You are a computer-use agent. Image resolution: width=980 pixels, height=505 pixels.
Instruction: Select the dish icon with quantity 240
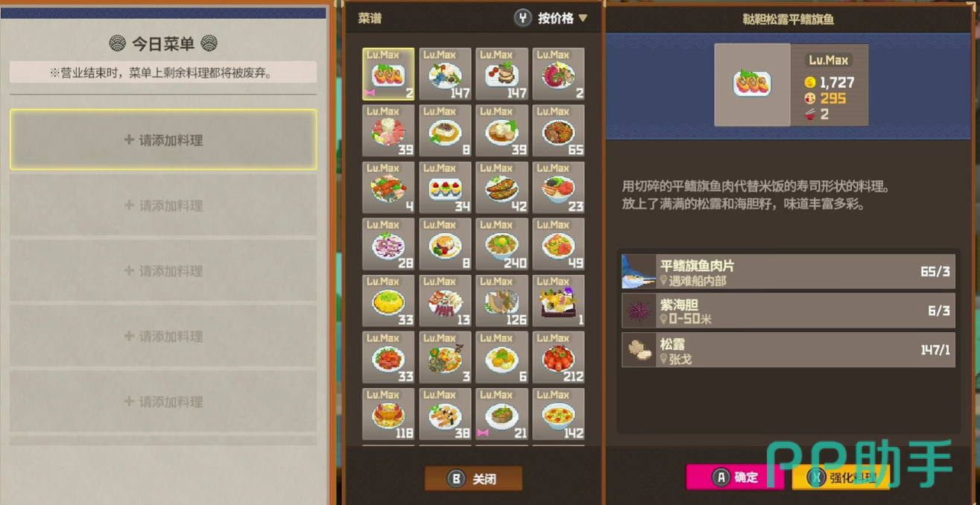(x=502, y=244)
